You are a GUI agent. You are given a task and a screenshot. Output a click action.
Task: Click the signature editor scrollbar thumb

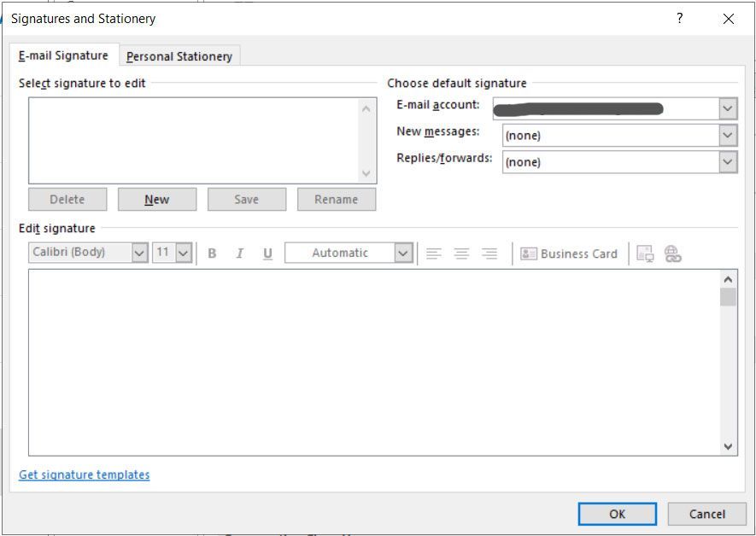coord(728,297)
